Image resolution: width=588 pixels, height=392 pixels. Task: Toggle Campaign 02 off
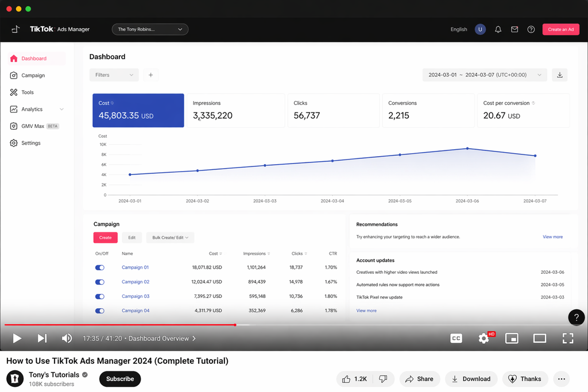tap(100, 282)
